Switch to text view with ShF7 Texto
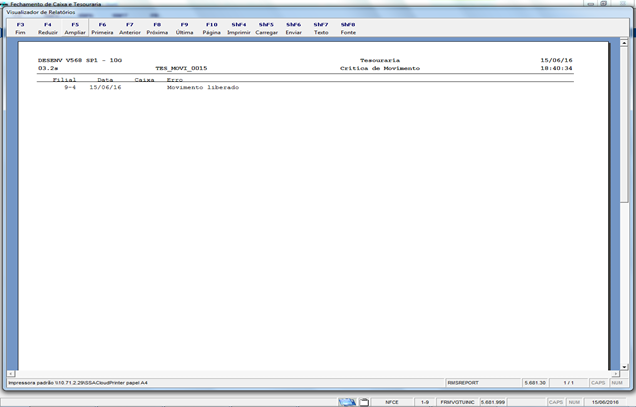The height and width of the screenshot is (407, 636). 321,28
